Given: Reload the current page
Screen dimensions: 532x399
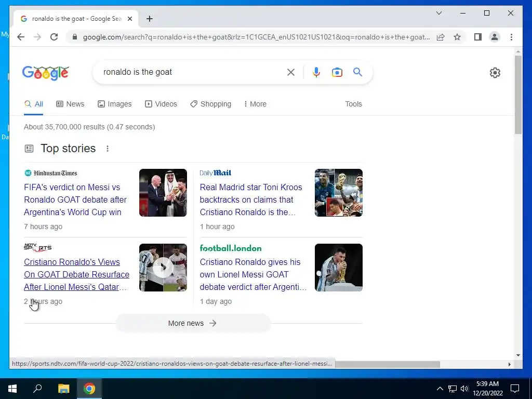Looking at the screenshot, I should pyautogui.click(x=54, y=37).
